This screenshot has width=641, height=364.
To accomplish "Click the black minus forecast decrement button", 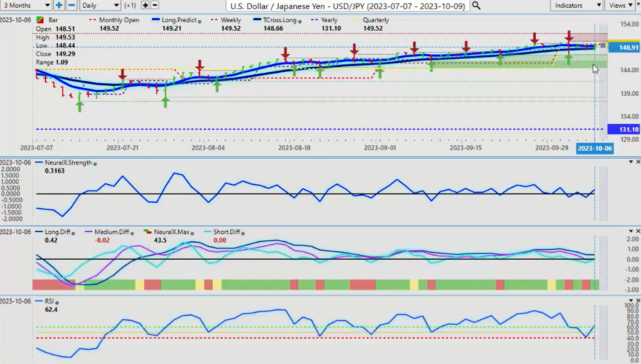I will click(x=154, y=5).
